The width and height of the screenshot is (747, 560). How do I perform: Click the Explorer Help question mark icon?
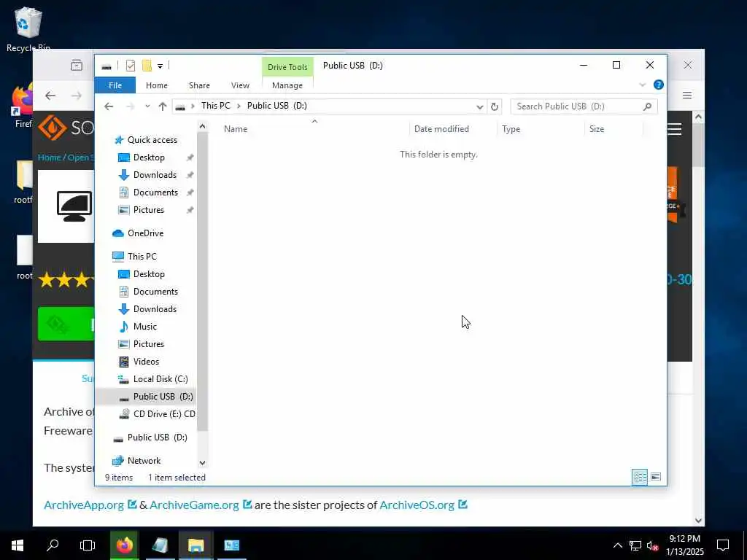click(x=659, y=85)
